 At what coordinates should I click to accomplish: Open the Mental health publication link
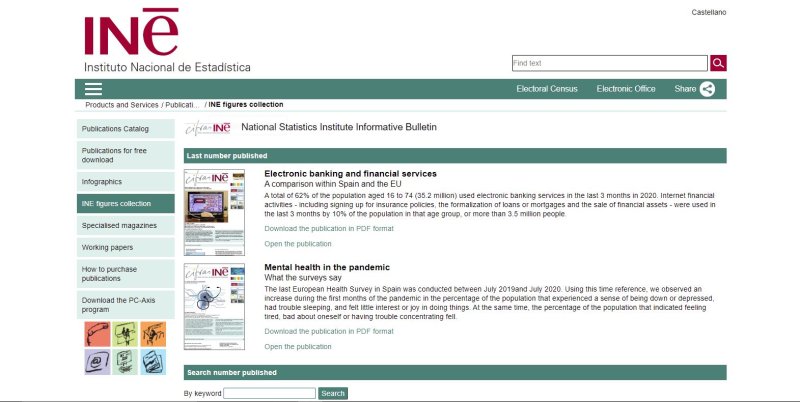point(297,346)
